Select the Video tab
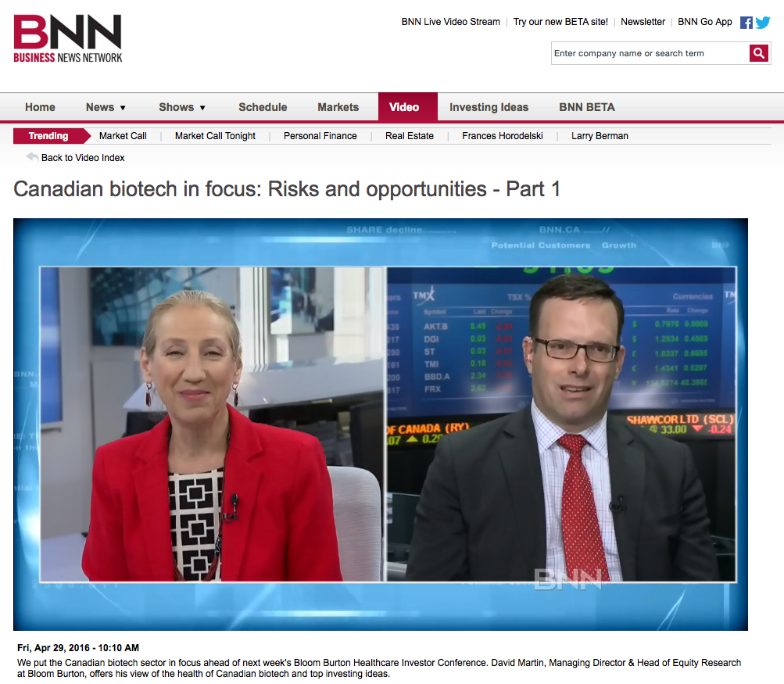 pos(407,106)
